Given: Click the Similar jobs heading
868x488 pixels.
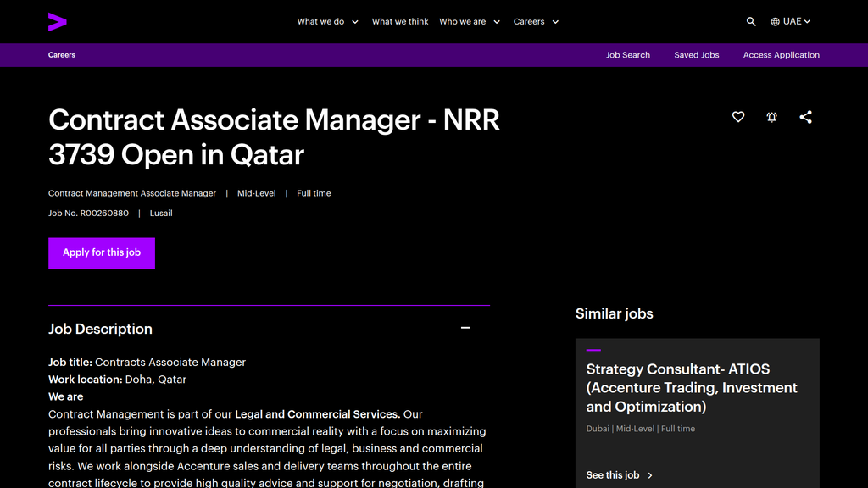Looking at the screenshot, I should click(x=614, y=313).
